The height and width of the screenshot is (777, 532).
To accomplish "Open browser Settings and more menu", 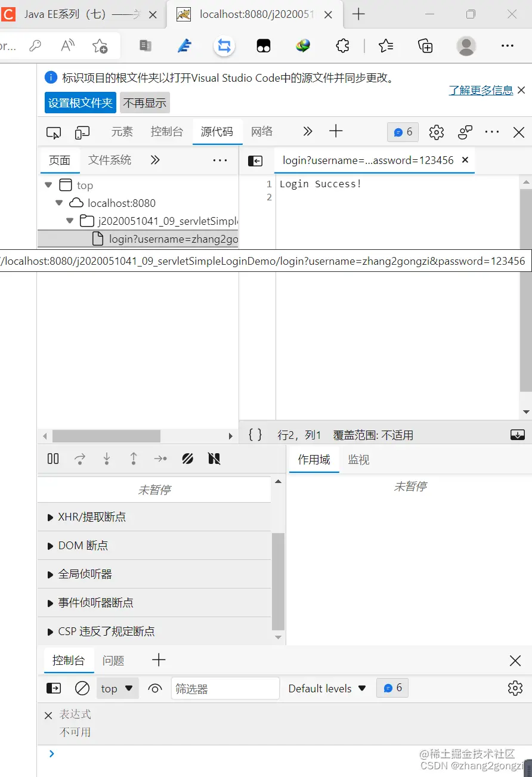I will [507, 45].
